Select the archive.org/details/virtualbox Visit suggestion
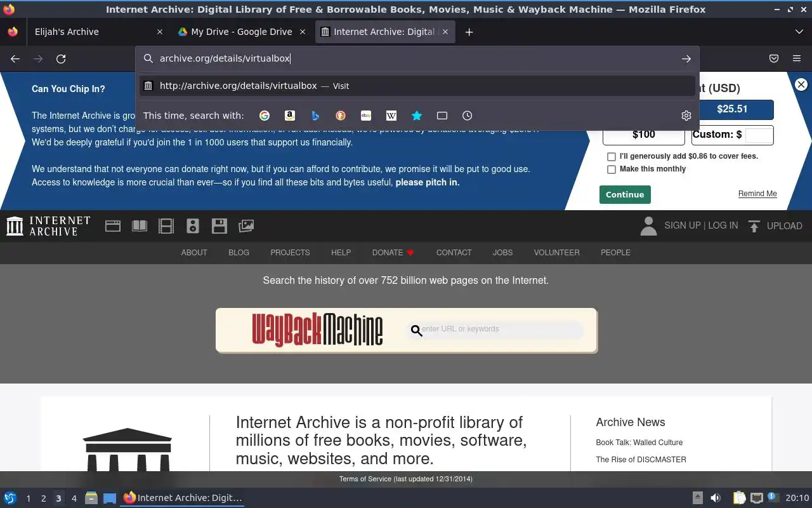The height and width of the screenshot is (508, 812). point(417,86)
